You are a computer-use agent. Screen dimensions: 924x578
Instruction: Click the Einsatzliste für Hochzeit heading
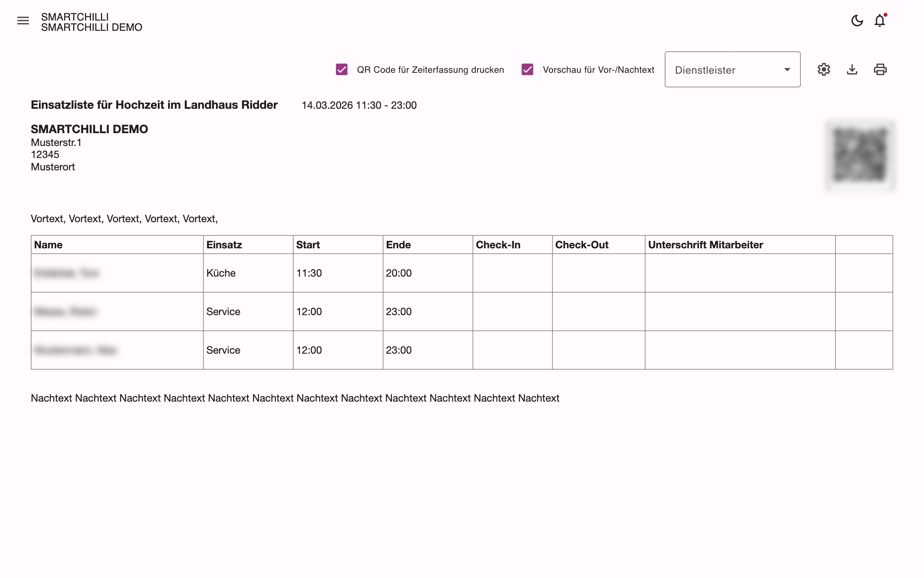(x=154, y=105)
